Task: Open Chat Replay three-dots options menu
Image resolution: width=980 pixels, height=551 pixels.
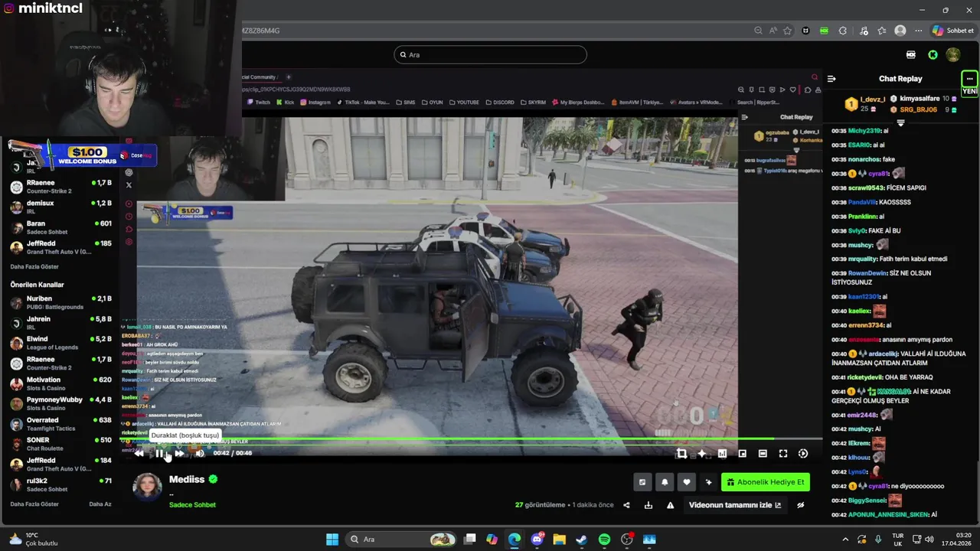Action: (x=969, y=79)
